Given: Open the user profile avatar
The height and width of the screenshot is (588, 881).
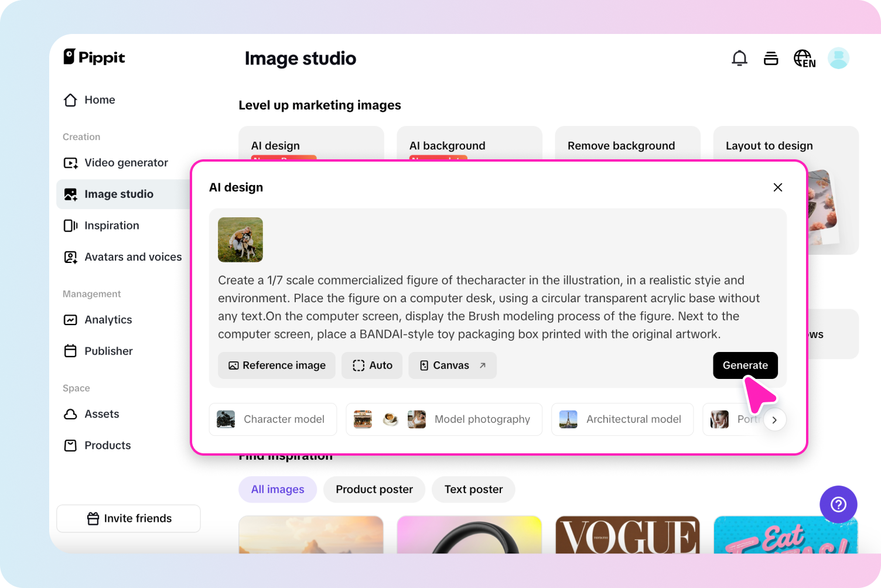Looking at the screenshot, I should point(838,58).
